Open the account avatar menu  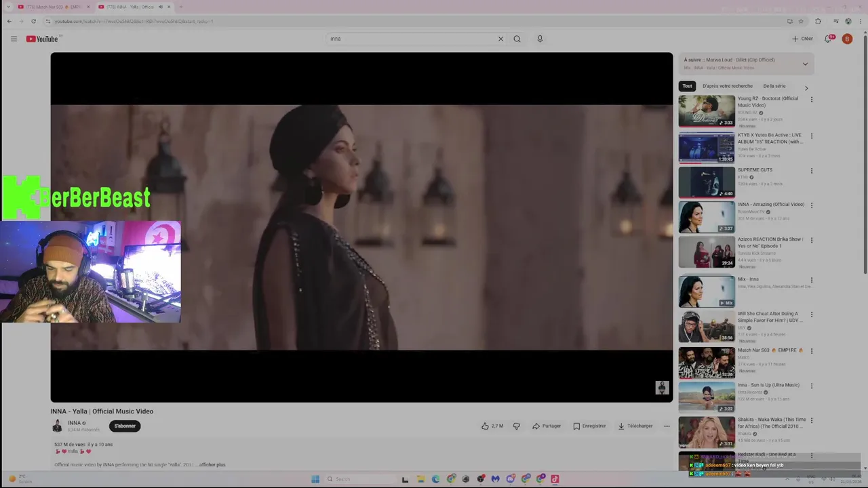(x=847, y=39)
